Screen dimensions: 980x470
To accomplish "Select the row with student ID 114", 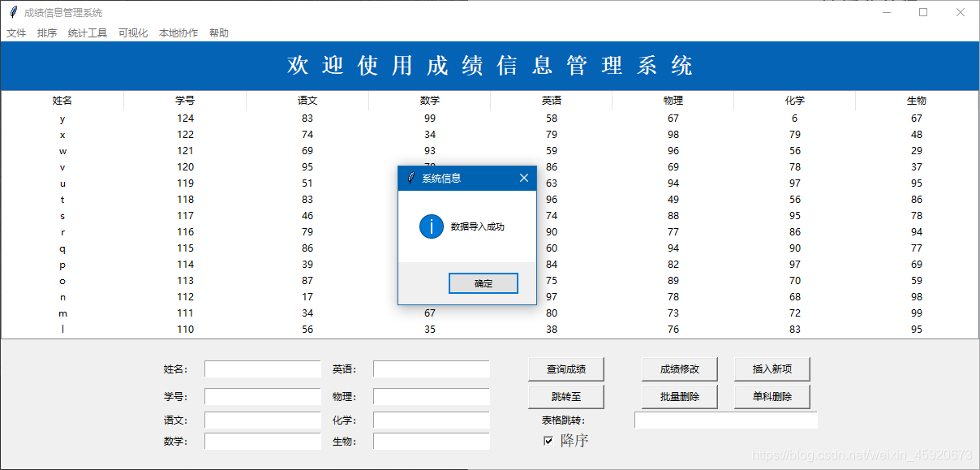I will [490, 265].
